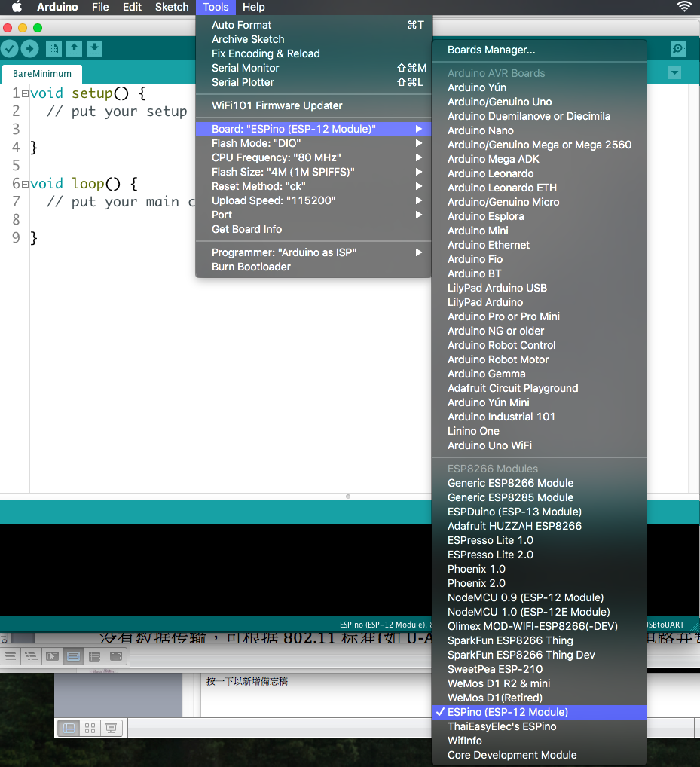Select Arduino Pro or Pro Mini
This screenshot has width=700, height=767.
[539, 316]
